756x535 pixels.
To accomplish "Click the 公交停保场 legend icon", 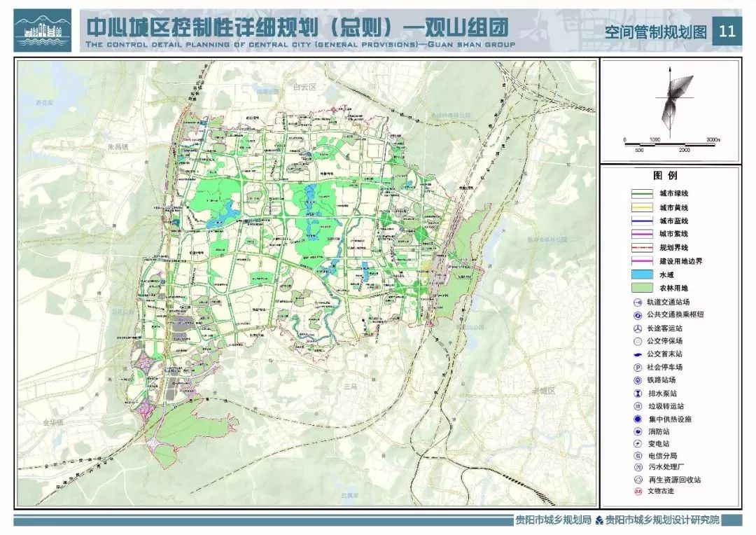I will pos(638,342).
